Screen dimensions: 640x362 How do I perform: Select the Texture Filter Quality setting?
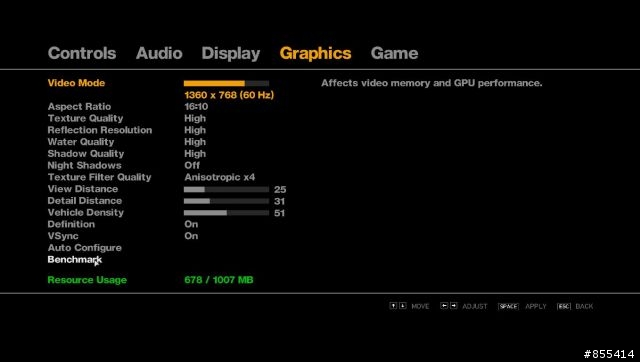pos(99,177)
